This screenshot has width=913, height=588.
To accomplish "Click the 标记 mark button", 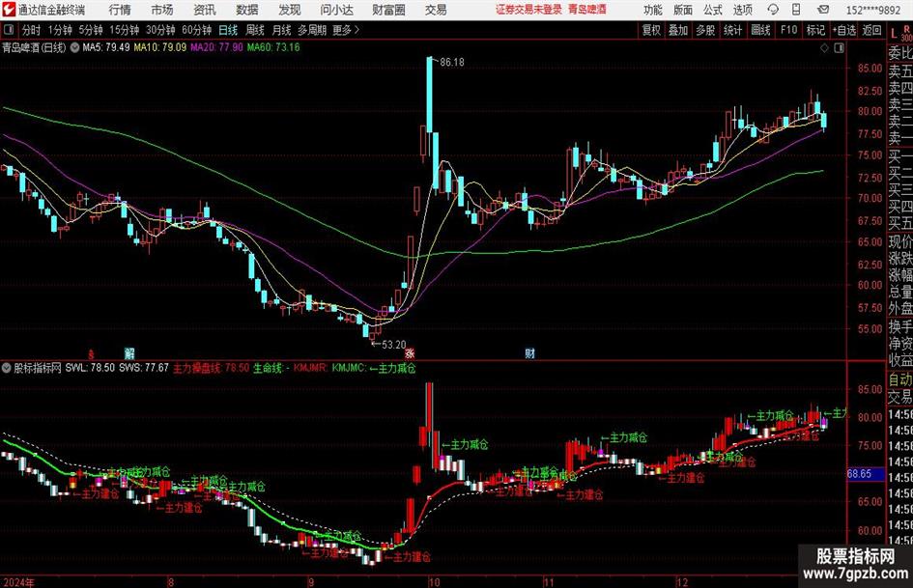I will 815,30.
